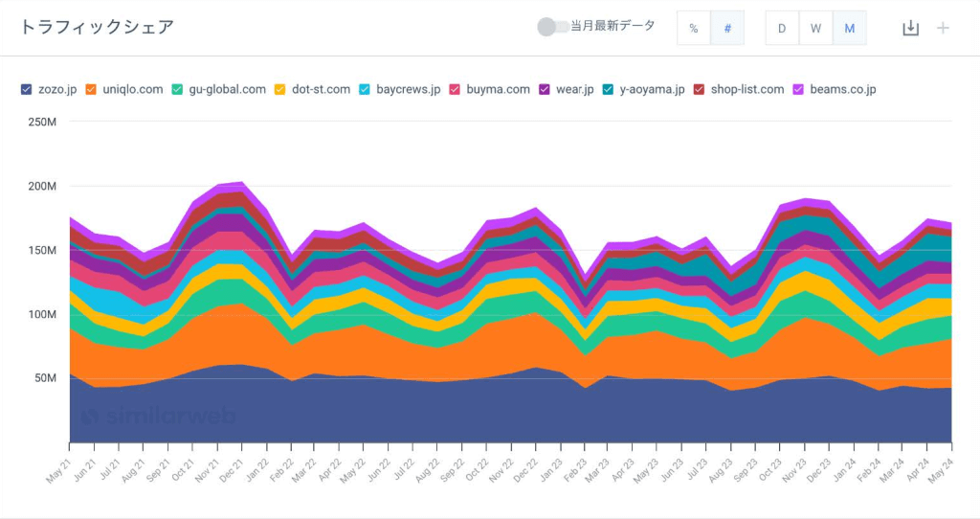The image size is (980, 519).
Task: Click the similarweb watermark logo
Action: 158,416
